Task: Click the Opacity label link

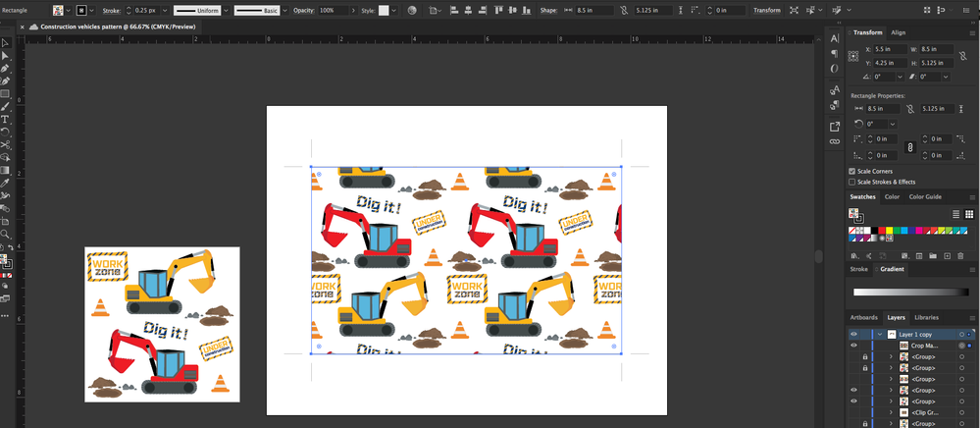Action: click(x=304, y=10)
